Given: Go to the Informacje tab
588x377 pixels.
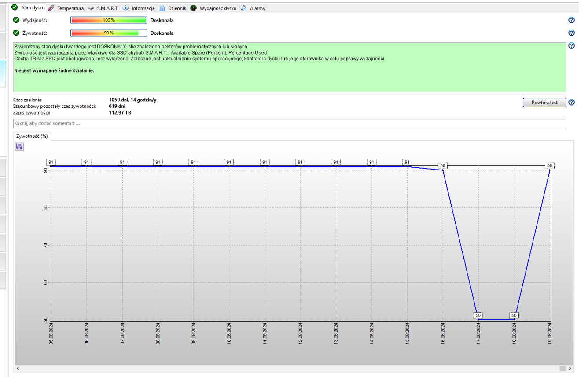Looking at the screenshot, I should (x=139, y=8).
